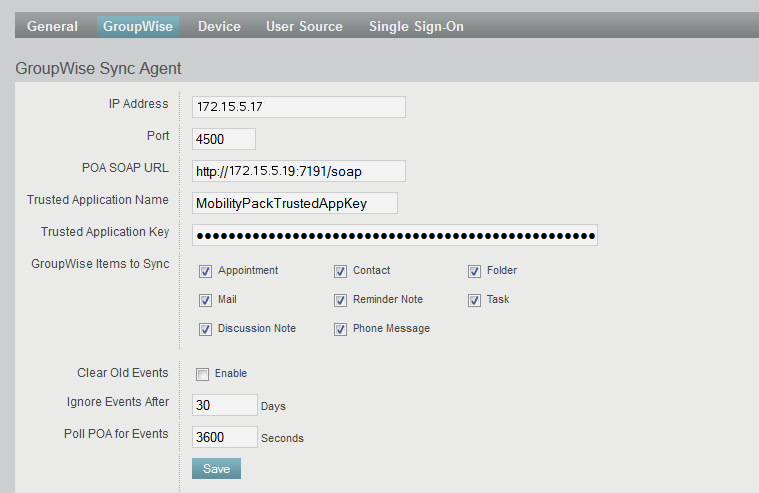Click the Trusted Application Name label

(98, 200)
